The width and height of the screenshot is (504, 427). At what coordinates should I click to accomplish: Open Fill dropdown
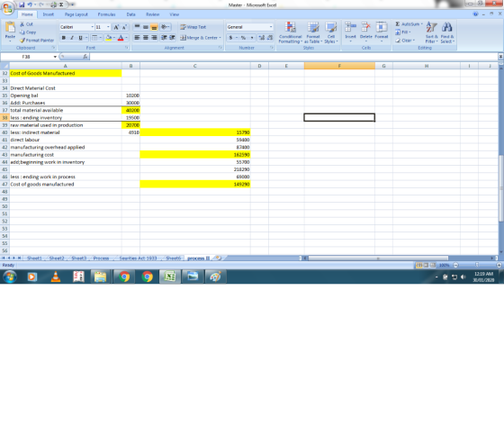[403, 32]
